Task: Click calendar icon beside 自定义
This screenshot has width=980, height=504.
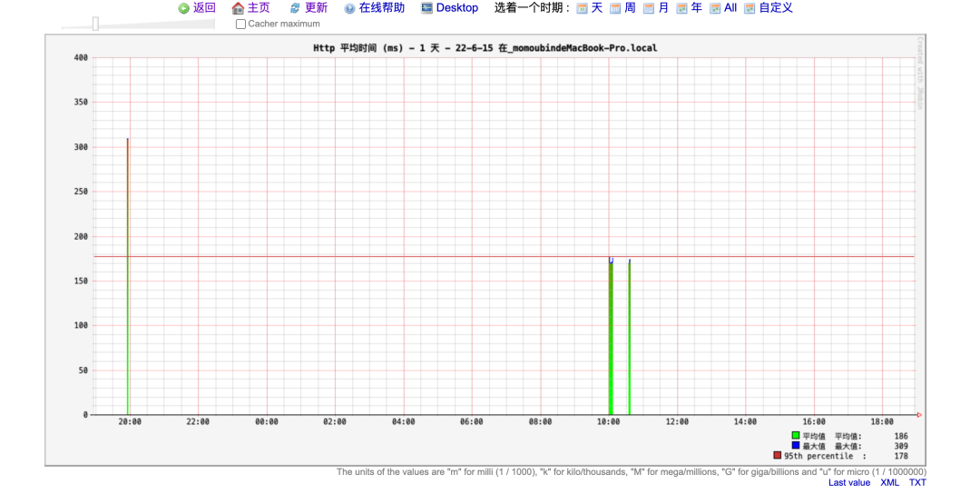Action: [750, 8]
